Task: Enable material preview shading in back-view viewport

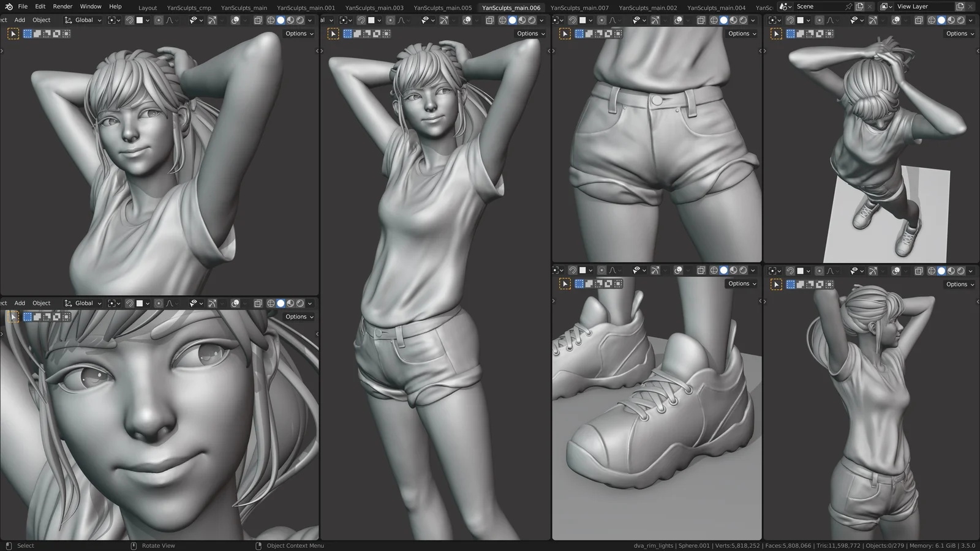Action: [x=951, y=271]
